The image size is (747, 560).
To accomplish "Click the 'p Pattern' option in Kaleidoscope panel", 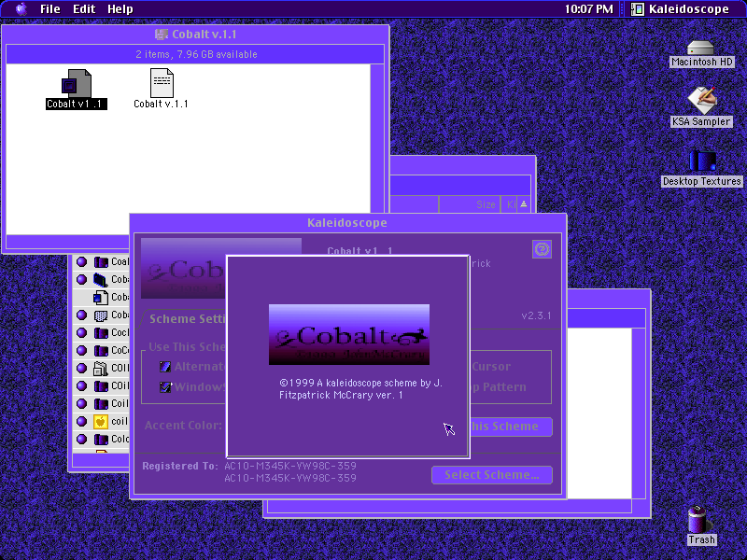I will pyautogui.click(x=499, y=387).
